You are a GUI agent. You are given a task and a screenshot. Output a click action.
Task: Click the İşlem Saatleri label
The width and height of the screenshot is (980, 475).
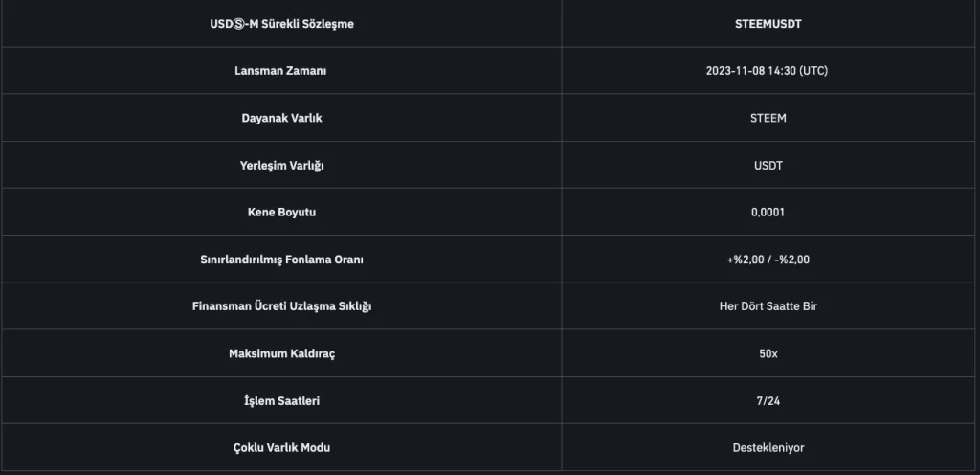tap(281, 400)
